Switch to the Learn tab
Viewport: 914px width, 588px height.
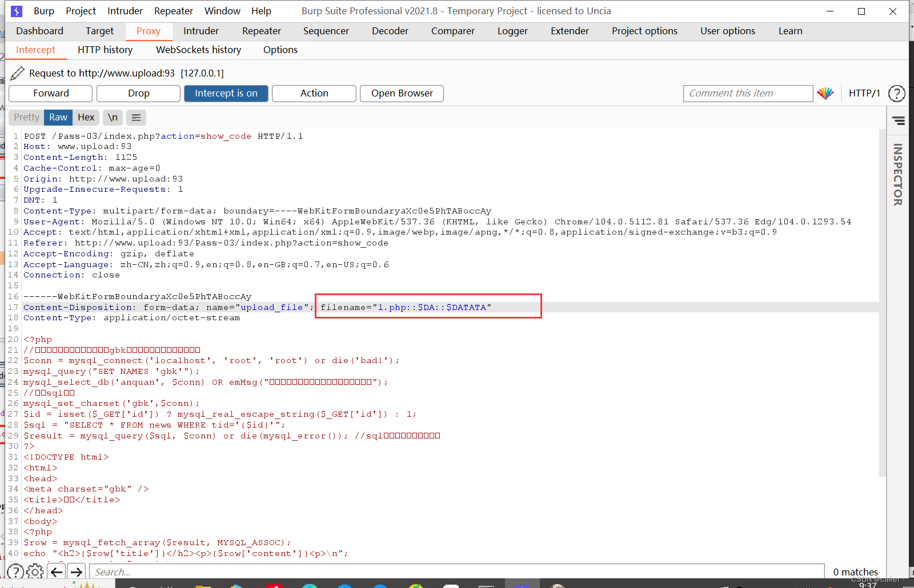pos(791,31)
